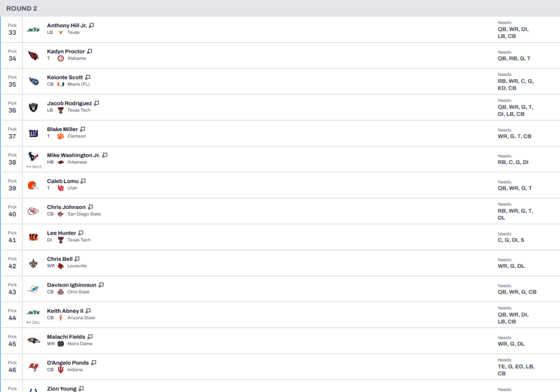Image resolution: width=560 pixels, height=392 pixels.
Task: Open note icon beside Davison Igbinosun
Action: pos(101,285)
